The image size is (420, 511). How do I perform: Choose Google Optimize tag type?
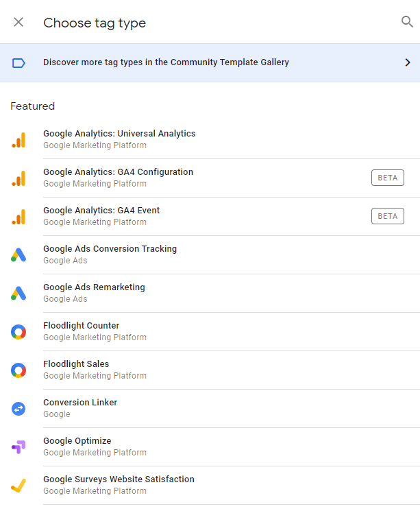tap(77, 441)
